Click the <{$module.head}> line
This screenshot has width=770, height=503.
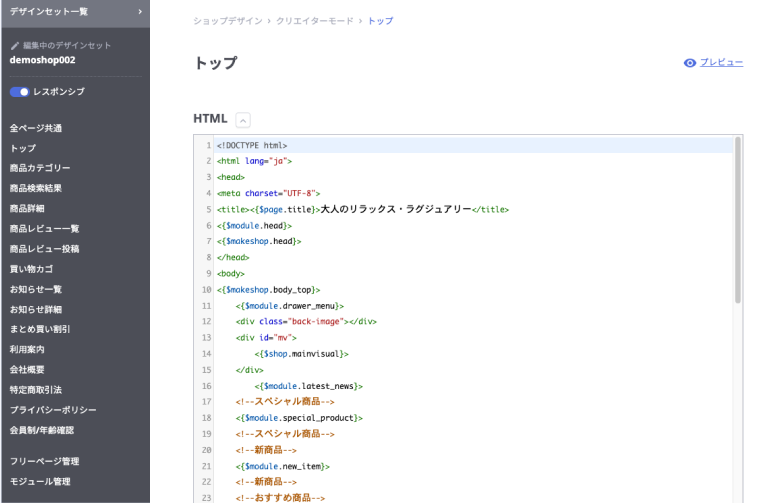pyautogui.click(x=254, y=225)
